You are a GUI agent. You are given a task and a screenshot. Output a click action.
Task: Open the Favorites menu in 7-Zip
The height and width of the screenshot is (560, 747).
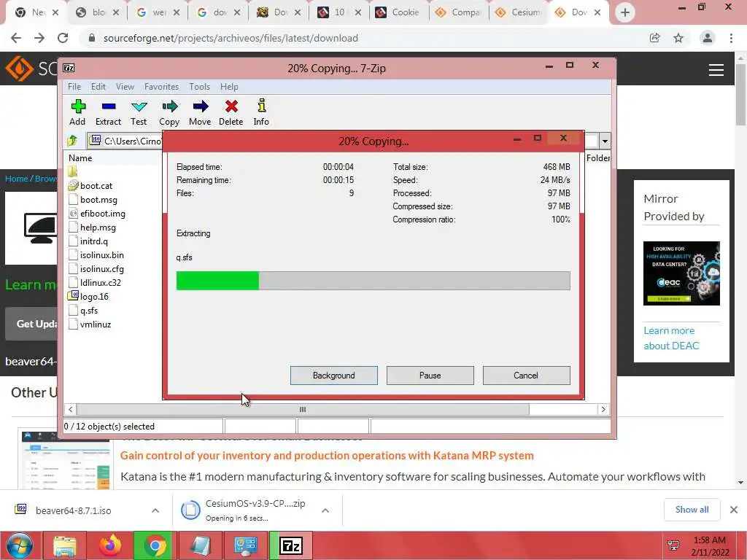point(161,87)
